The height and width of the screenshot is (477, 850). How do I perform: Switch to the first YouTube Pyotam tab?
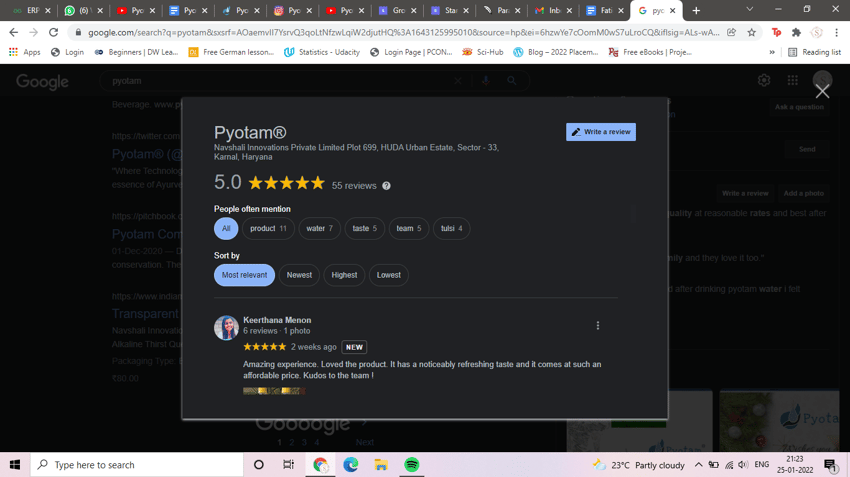(136, 10)
